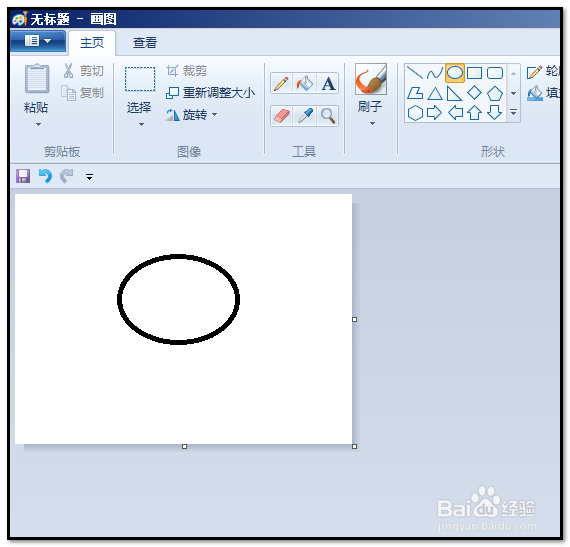The width and height of the screenshot is (570, 547).
Task: Click the 裁剪 crop button
Action: click(186, 71)
